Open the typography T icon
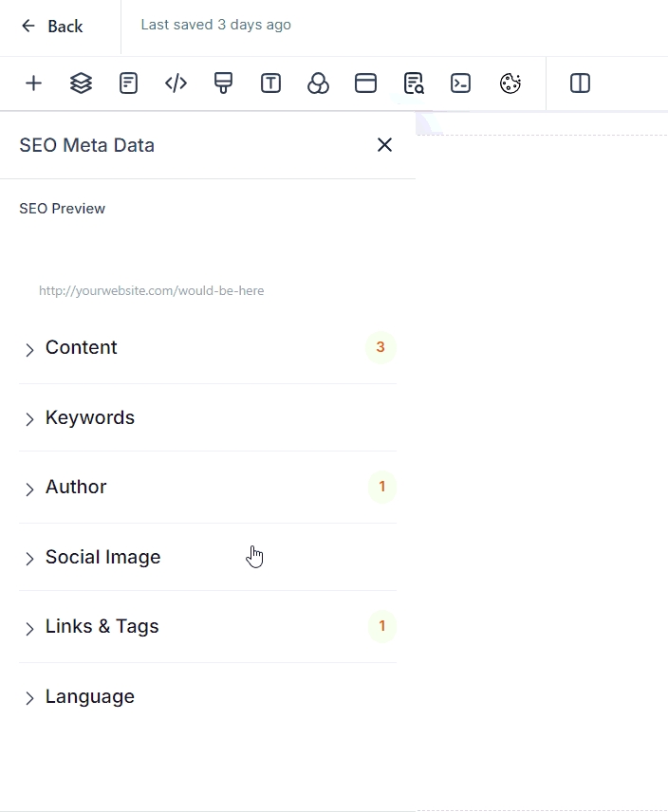Viewport: 668px width, 812px height. 270,83
